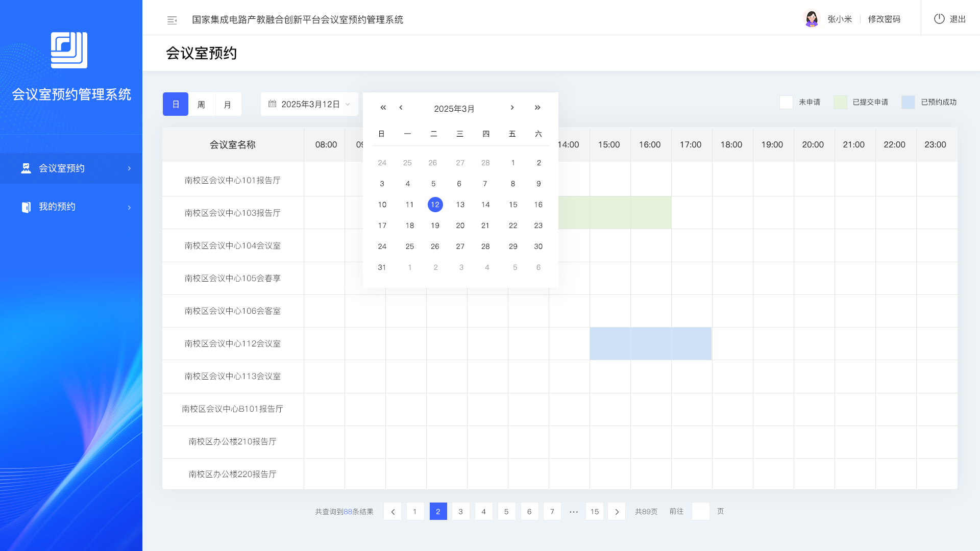
Task: Go to next results page arrow
Action: [x=617, y=512]
